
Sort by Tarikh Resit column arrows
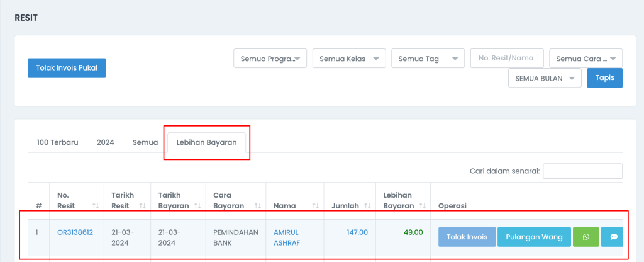point(143,206)
